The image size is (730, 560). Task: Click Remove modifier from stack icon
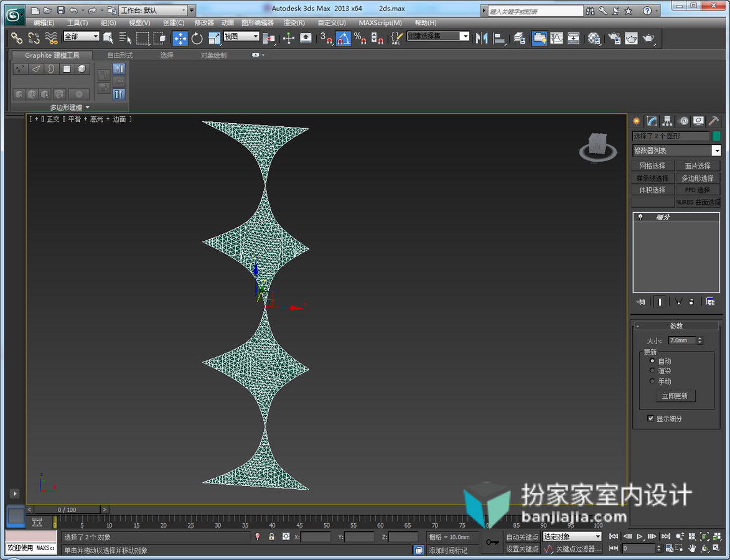coord(691,302)
